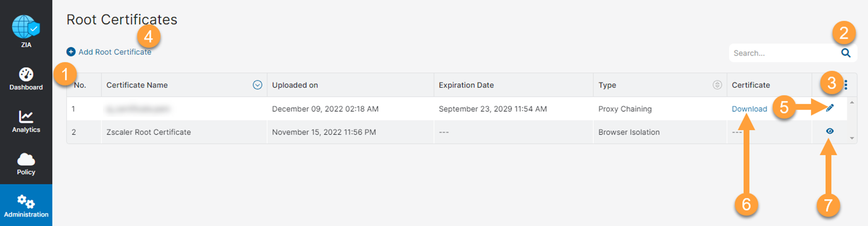The height and width of the screenshot is (226, 868).
Task: Click the plus icon beside Add Root Certificate
Action: pyautogui.click(x=71, y=52)
